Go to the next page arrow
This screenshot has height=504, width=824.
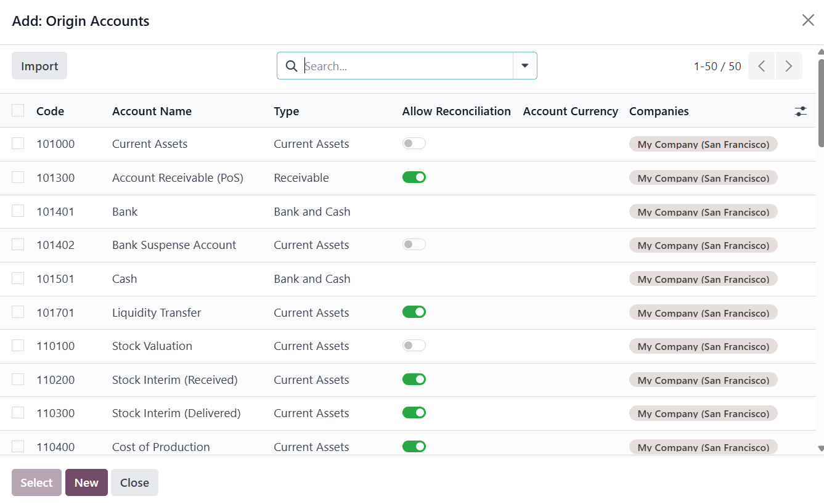coord(789,66)
